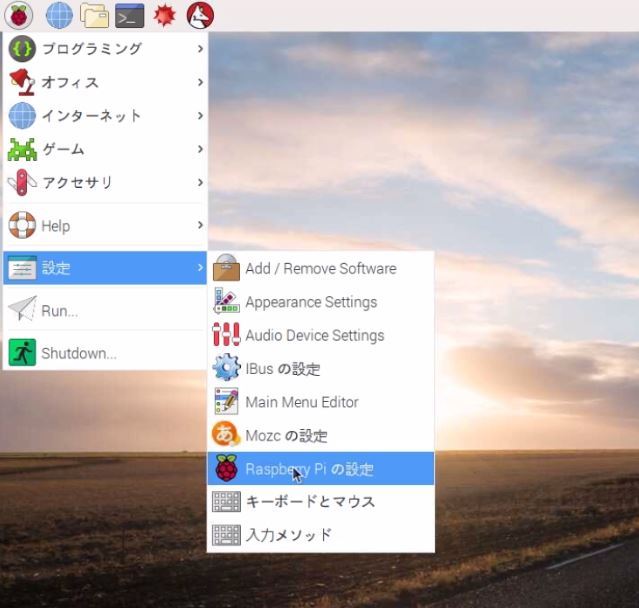The width and height of the screenshot is (639, 608).
Task: Click Shutdown... in the menu
Action: tap(78, 353)
